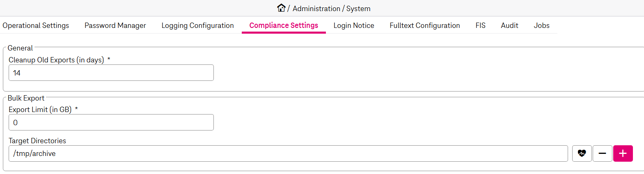This screenshot has width=644, height=174.
Task: Show the Jobs tab
Action: click(541, 25)
